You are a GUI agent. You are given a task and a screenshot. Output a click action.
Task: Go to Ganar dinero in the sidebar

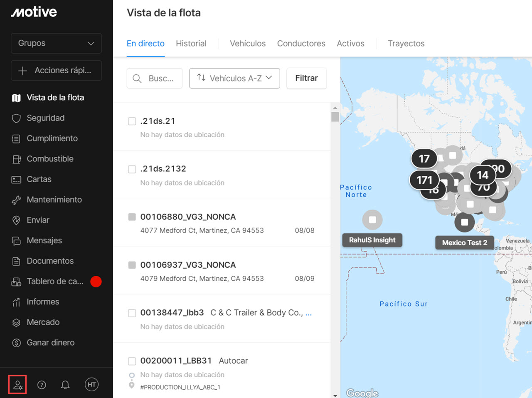point(51,343)
